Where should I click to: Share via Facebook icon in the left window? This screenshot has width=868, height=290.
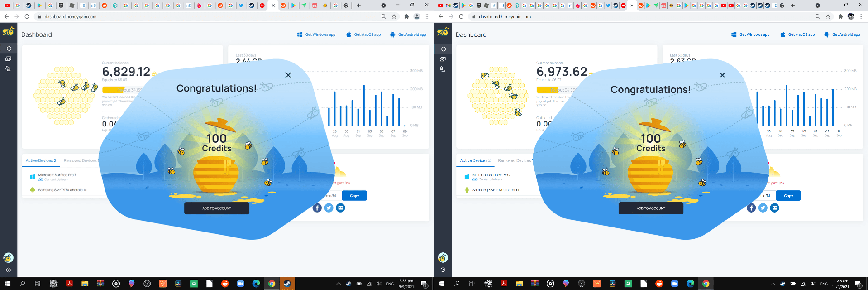(x=317, y=208)
